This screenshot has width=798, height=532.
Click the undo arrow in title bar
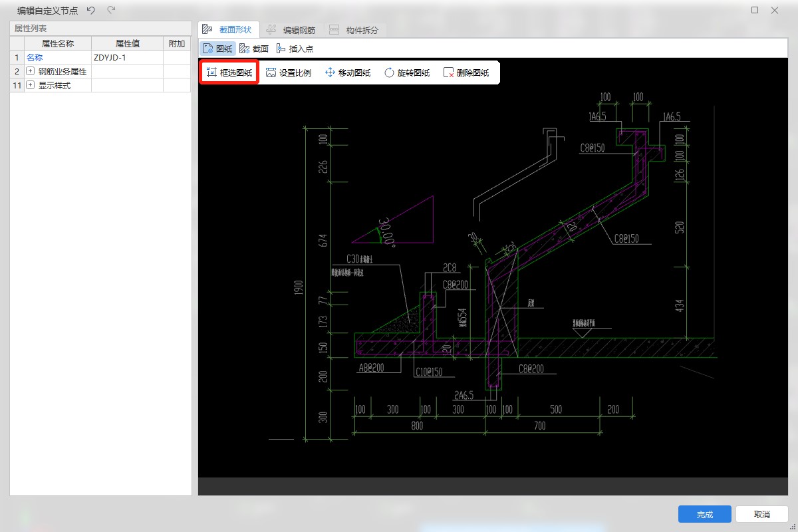(91, 10)
